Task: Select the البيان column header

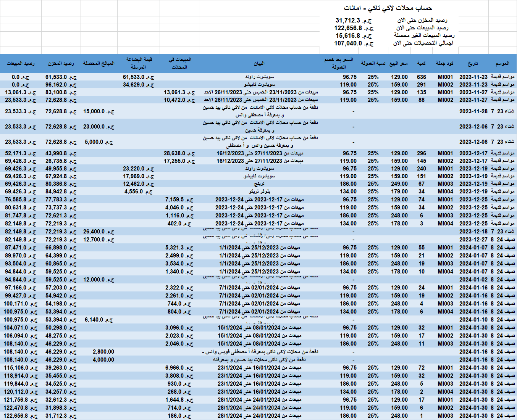Action: (259, 63)
